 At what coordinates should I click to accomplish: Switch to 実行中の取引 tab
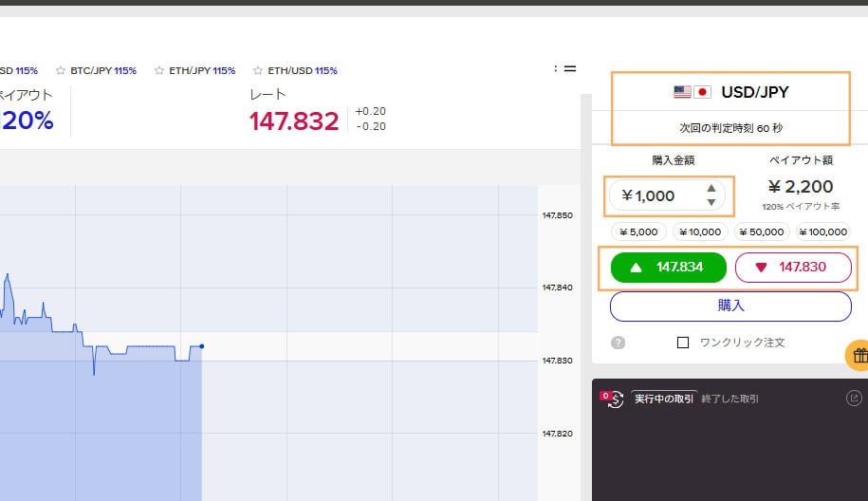click(664, 399)
